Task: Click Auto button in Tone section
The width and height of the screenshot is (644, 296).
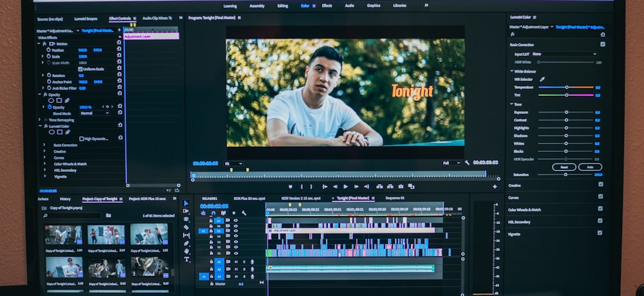Action: (590, 167)
